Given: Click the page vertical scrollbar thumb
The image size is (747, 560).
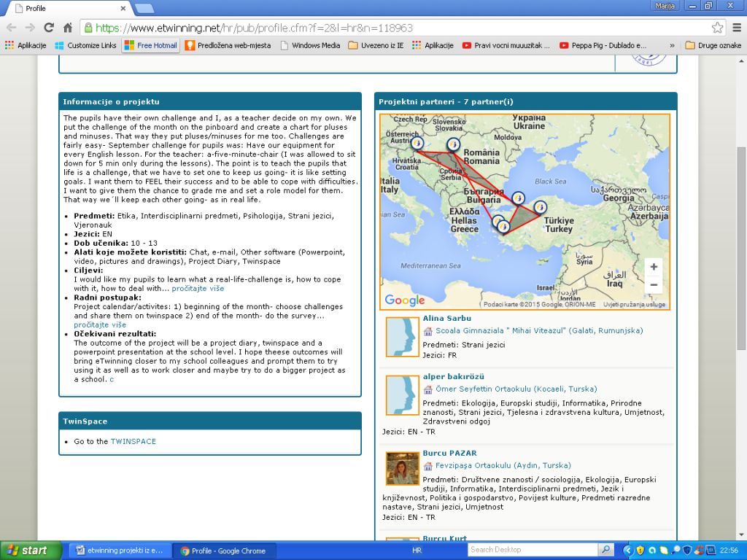Looking at the screenshot, I should tap(741, 248).
